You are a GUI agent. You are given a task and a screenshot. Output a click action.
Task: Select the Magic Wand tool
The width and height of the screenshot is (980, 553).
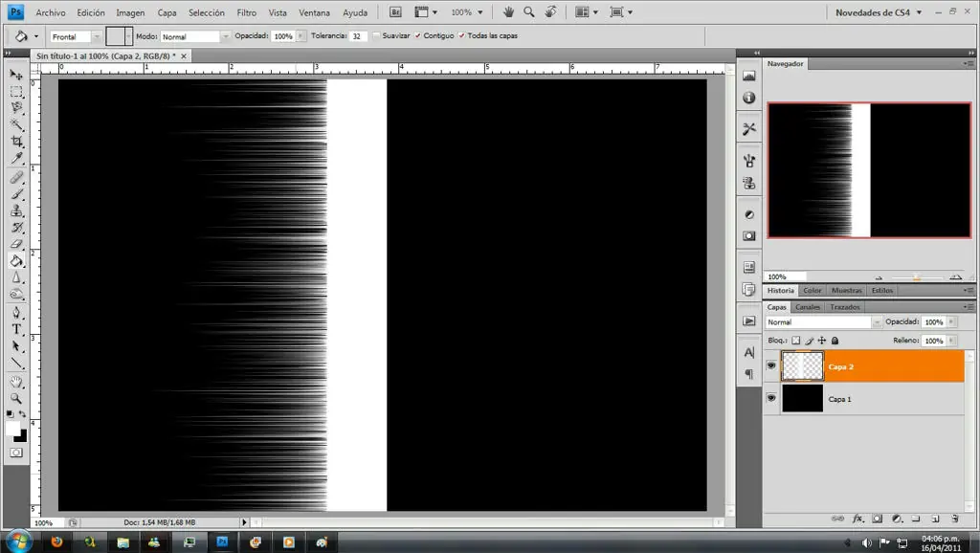[x=16, y=125]
